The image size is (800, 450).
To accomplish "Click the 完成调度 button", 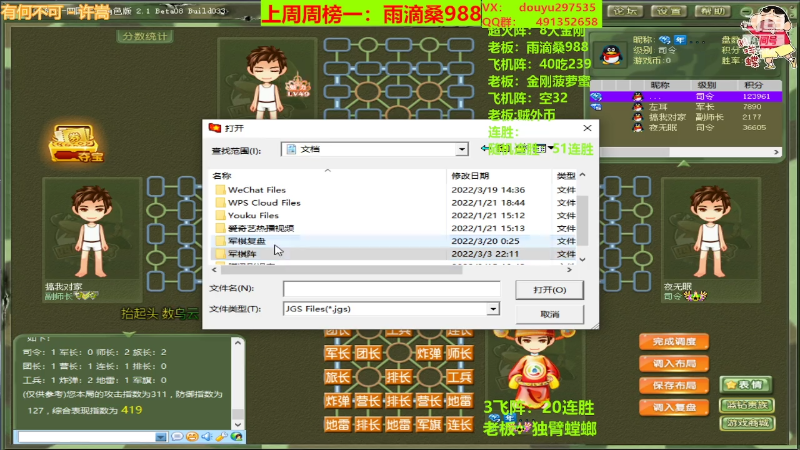I will 674,342.
